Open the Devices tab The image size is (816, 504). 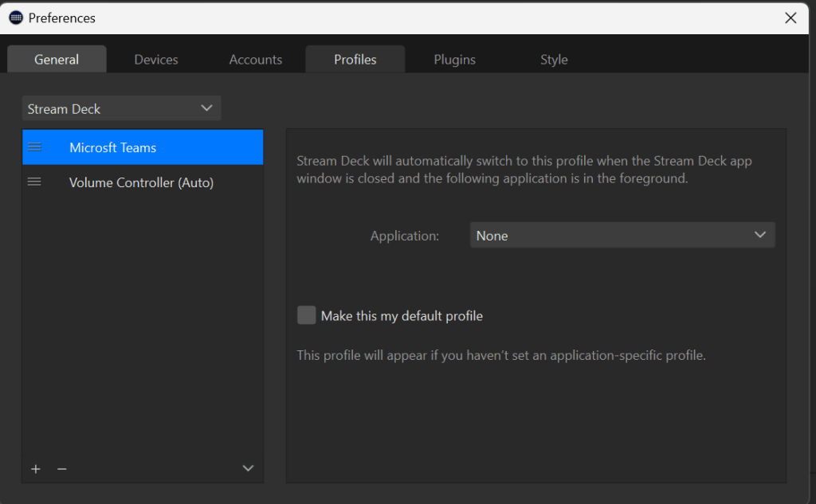[156, 60]
